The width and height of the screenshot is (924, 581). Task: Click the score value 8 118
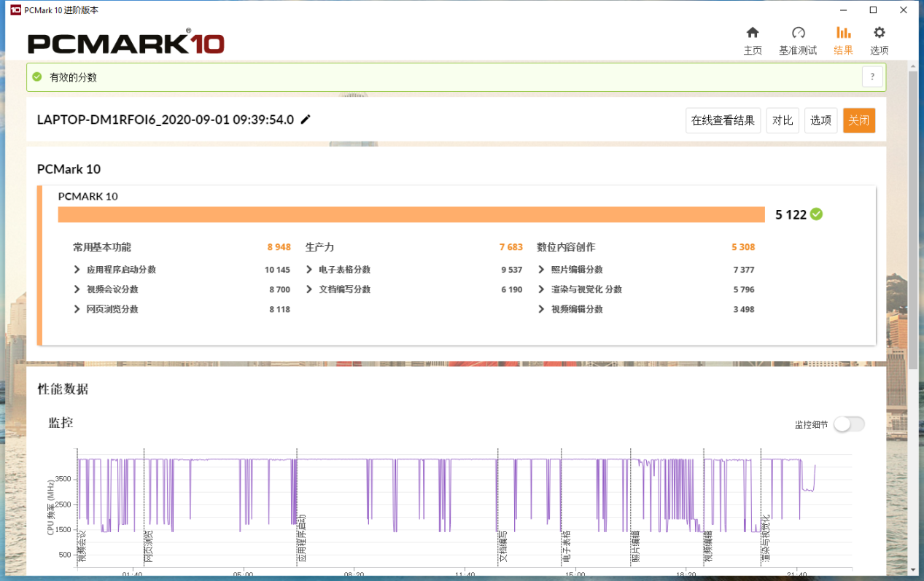pyautogui.click(x=279, y=309)
